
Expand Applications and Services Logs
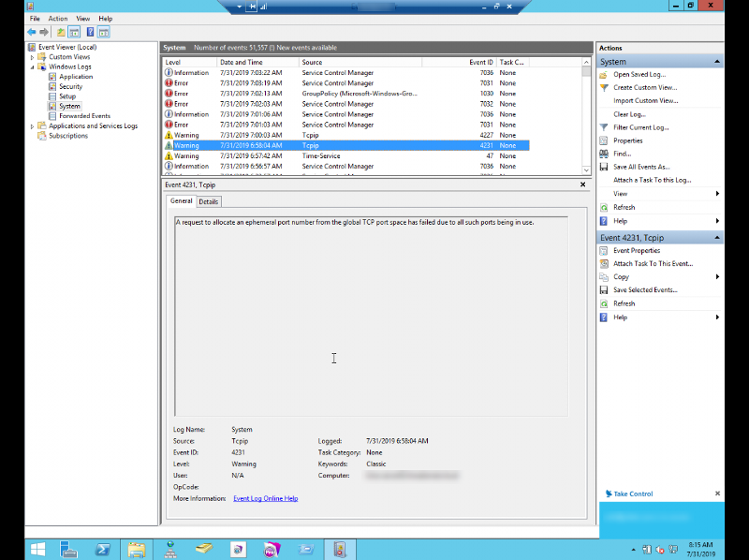point(32,125)
